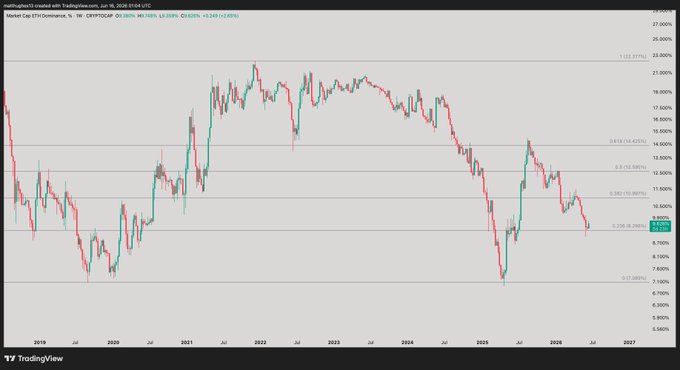Image resolution: width=680 pixels, height=370 pixels.
Task: Click the 25.000% price axis label
Action: tap(662, 39)
